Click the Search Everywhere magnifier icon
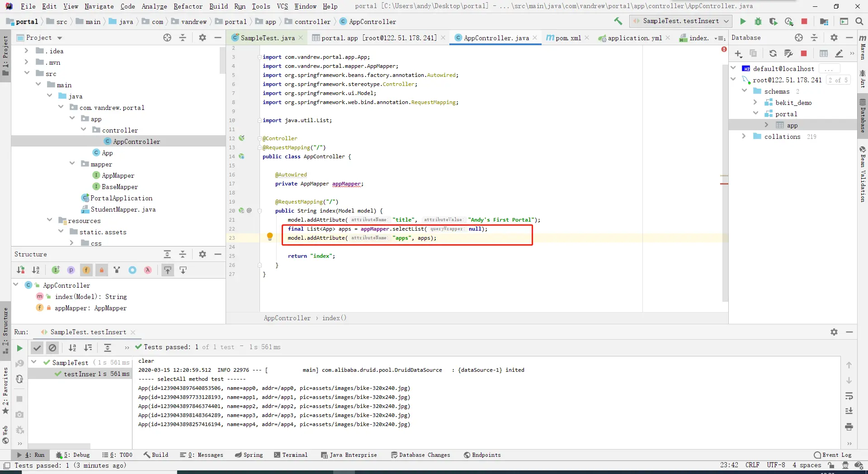Image resolution: width=868 pixels, height=474 pixels. click(859, 21)
